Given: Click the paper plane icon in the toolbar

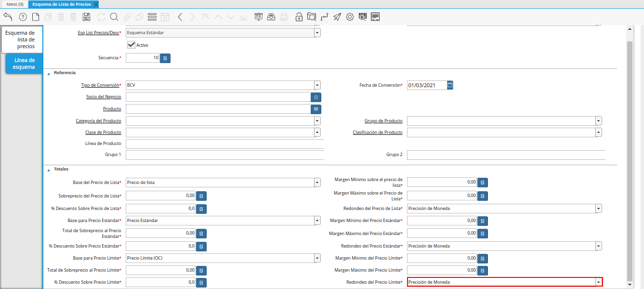Looking at the screenshot, I should point(337,17).
